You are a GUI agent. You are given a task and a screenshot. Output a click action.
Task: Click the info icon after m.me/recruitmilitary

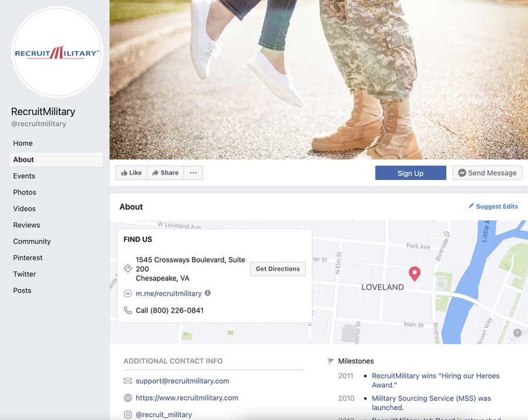[208, 293]
